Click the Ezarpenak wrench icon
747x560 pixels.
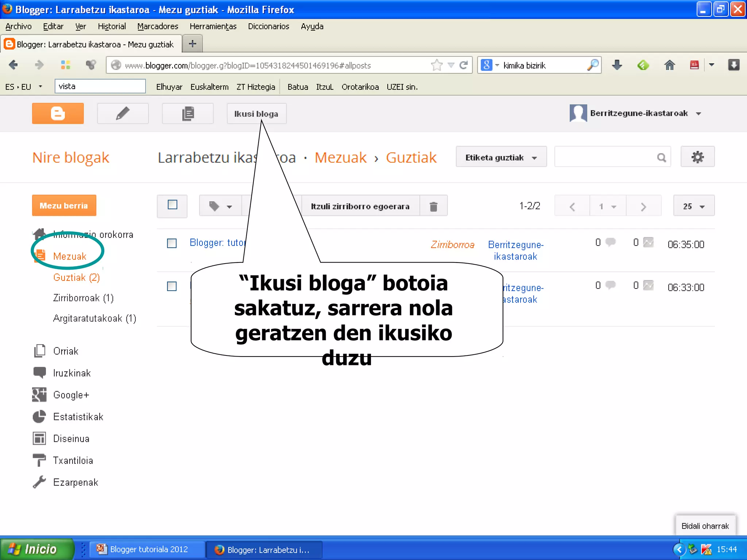pos(39,482)
